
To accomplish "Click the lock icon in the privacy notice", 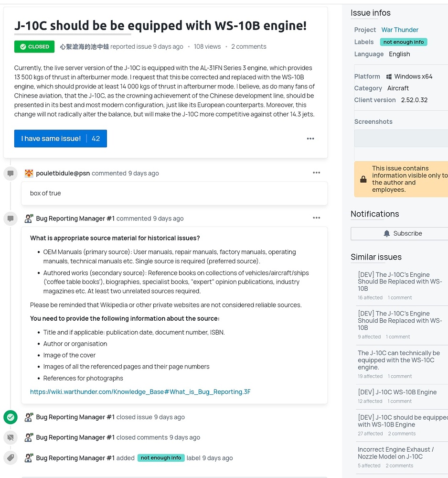I will click(x=363, y=179).
